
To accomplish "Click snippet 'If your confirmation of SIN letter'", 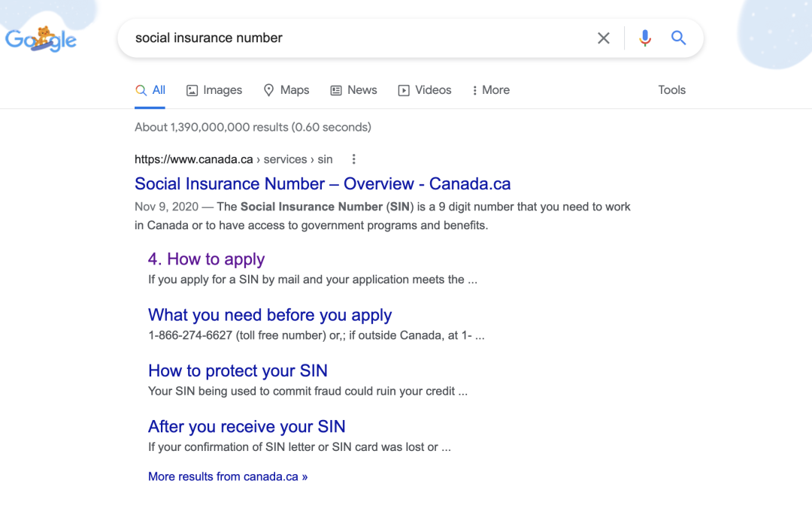I will tap(299, 447).
